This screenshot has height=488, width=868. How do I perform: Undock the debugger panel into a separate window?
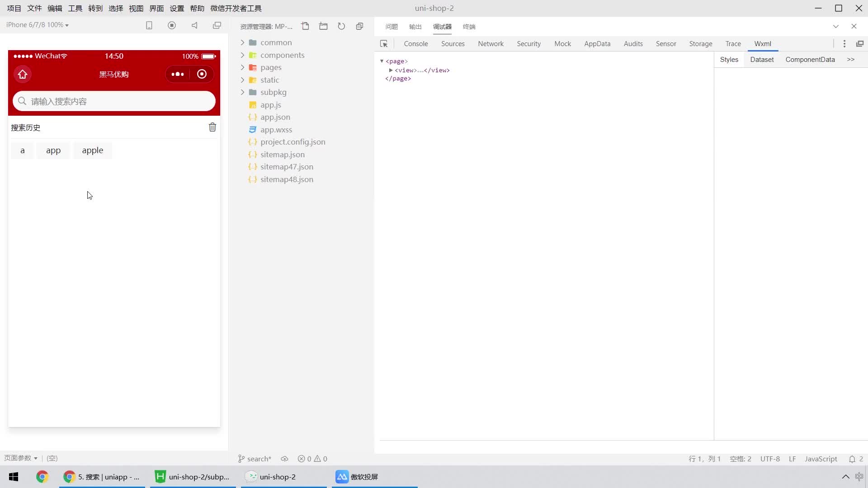click(860, 44)
